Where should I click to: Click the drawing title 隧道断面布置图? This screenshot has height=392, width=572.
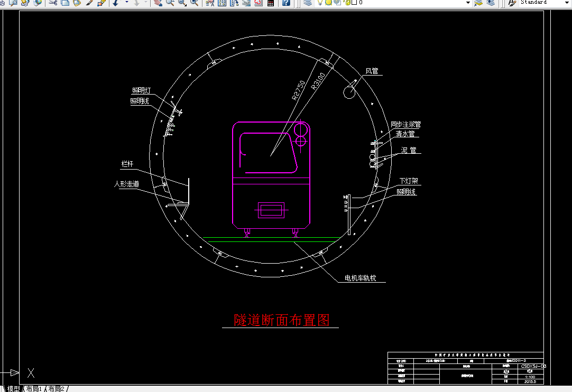pyautogui.click(x=281, y=320)
